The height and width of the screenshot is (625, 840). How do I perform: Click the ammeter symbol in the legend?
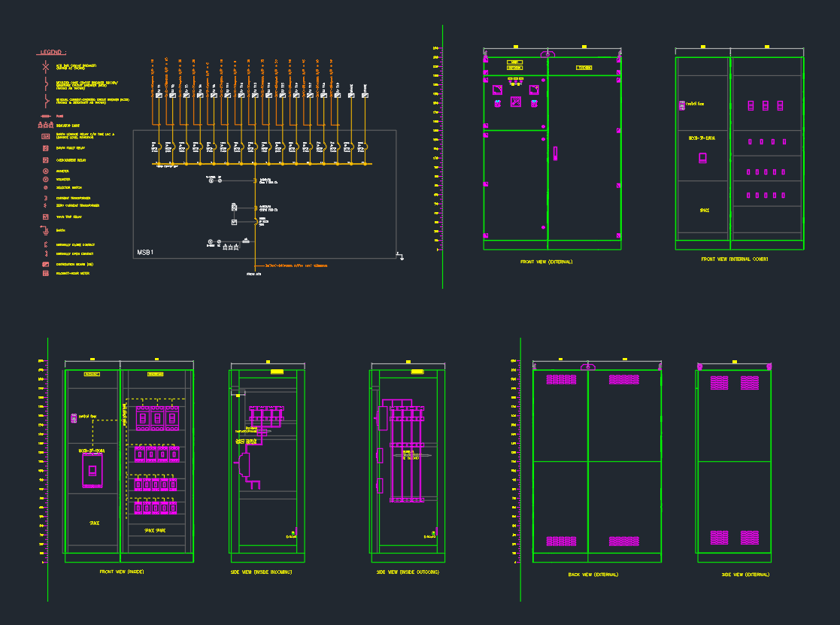point(46,171)
